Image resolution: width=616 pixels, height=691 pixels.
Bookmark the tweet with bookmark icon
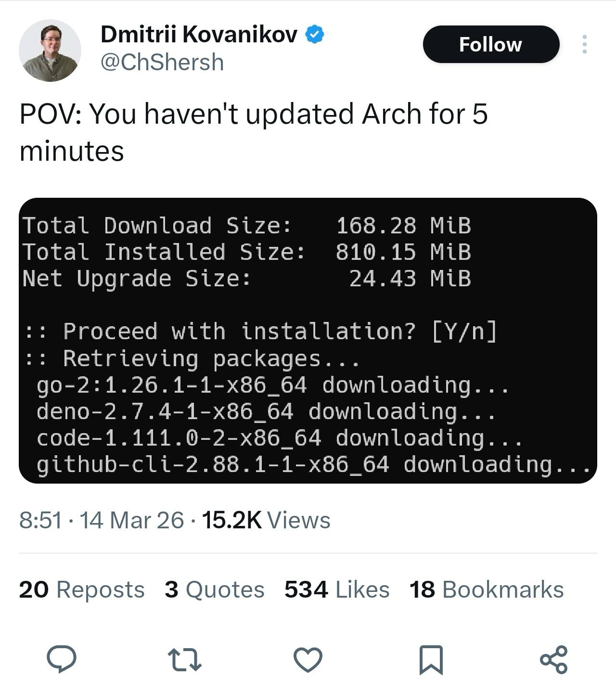[x=431, y=659]
